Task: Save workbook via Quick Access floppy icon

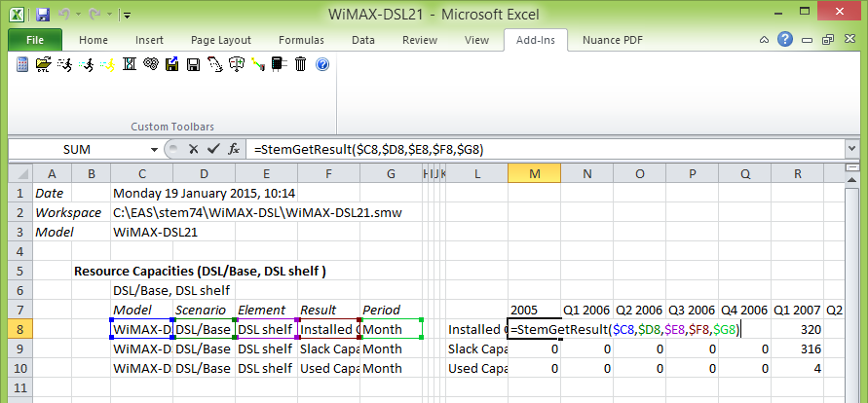Action: pos(43,15)
